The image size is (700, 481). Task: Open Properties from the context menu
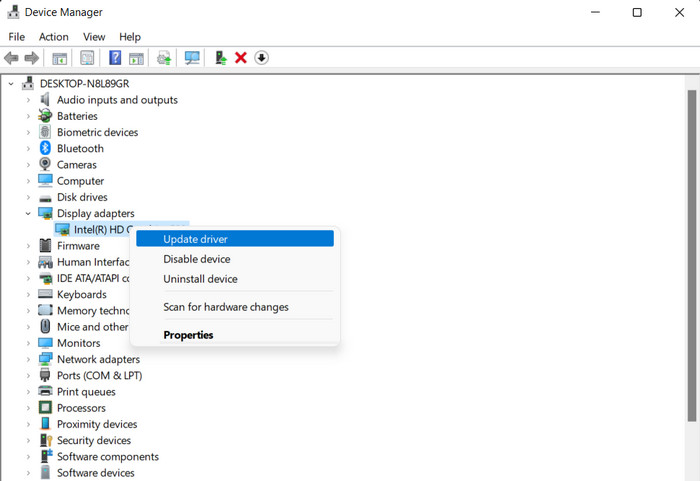(x=235, y=335)
